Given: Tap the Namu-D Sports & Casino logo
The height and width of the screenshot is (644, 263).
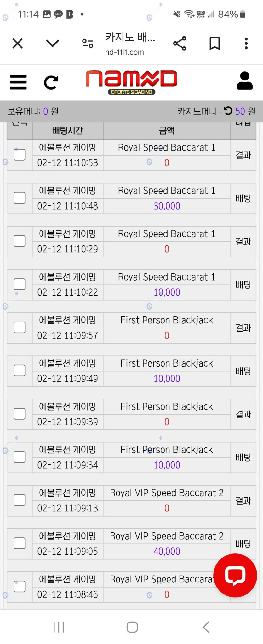Looking at the screenshot, I should point(131,82).
